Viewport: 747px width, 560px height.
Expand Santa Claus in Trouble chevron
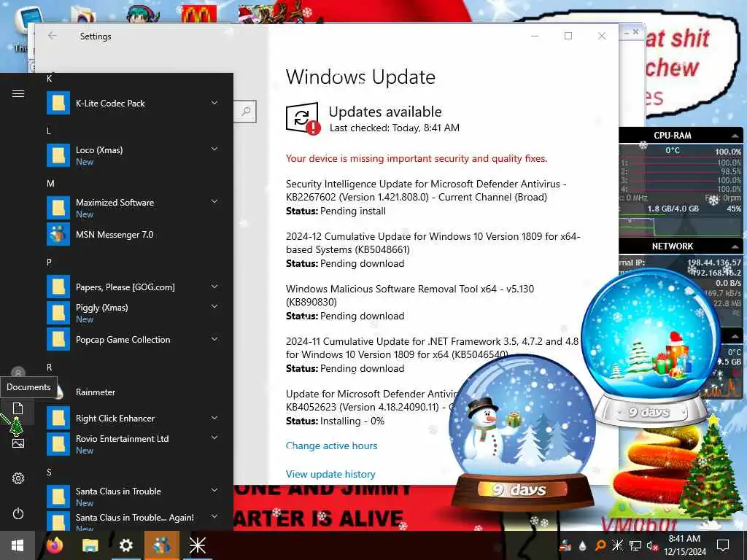tap(214, 490)
